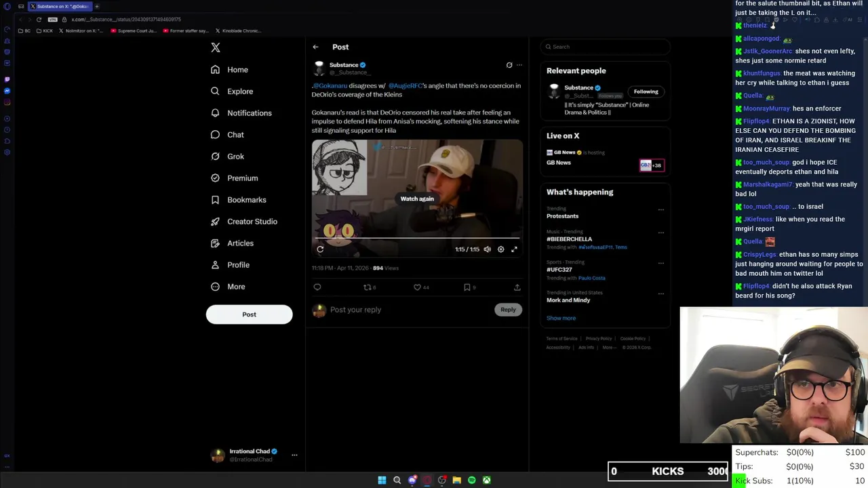Open Substance's name in Relevant people
868x488 pixels.
(578, 87)
